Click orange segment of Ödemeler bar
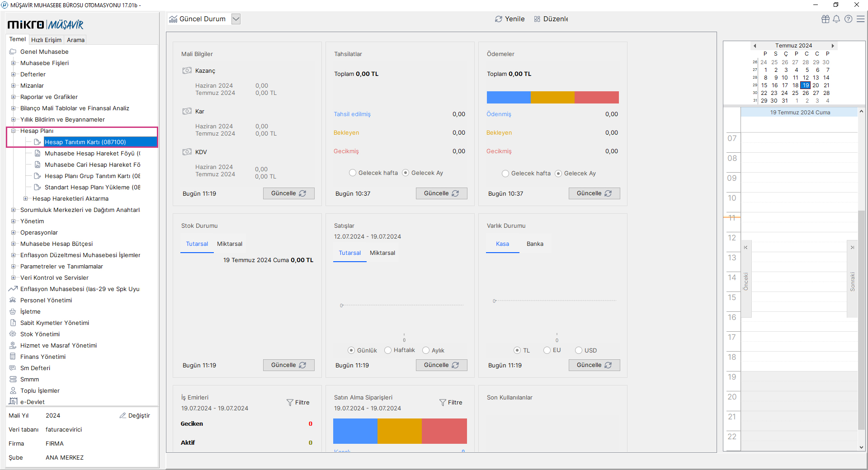The height and width of the screenshot is (470, 868). coord(552,97)
